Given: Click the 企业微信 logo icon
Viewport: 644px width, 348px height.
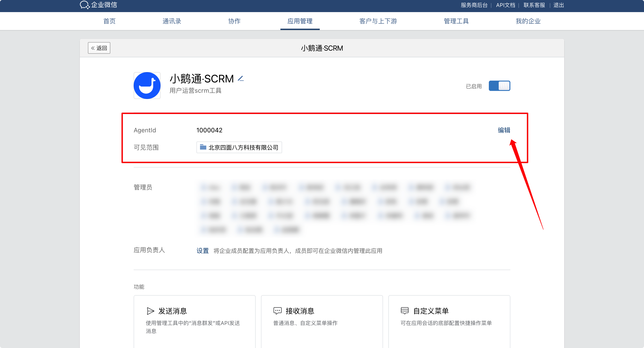Looking at the screenshot, I should [85, 5].
